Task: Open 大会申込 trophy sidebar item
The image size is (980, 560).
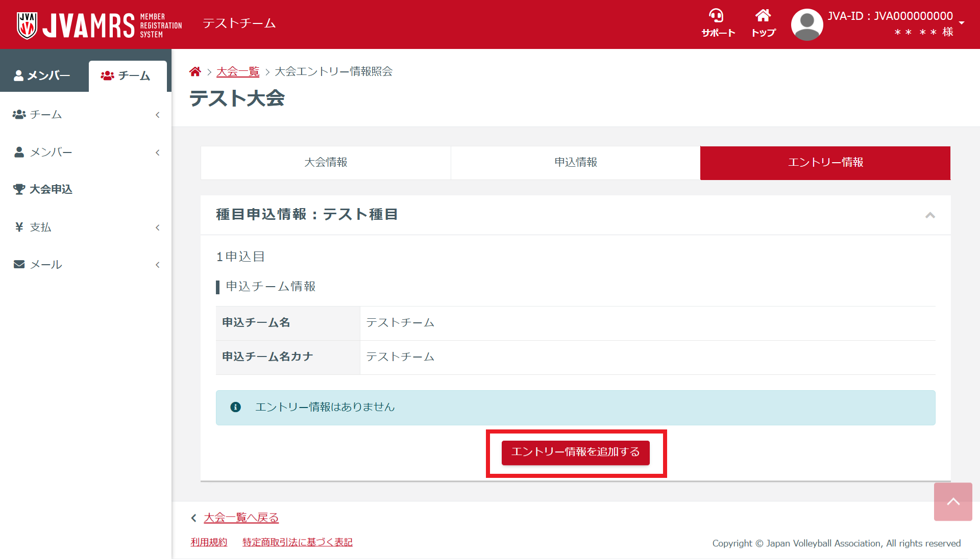Action: (51, 189)
